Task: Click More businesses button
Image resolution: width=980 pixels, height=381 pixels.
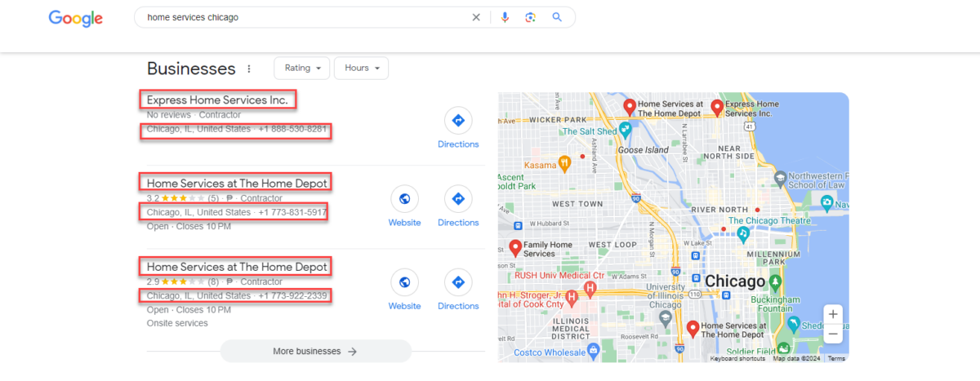Action: (315, 351)
